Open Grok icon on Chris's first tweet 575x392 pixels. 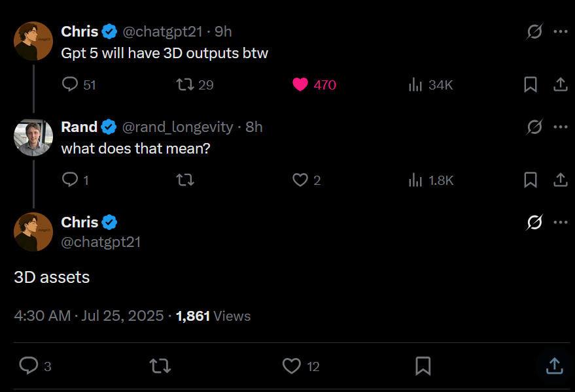(x=534, y=31)
